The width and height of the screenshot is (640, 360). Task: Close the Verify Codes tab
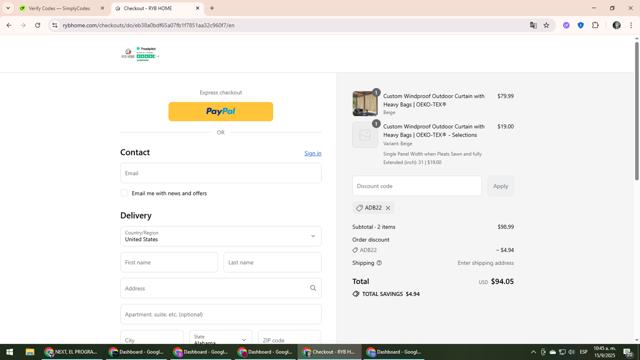coord(102,8)
